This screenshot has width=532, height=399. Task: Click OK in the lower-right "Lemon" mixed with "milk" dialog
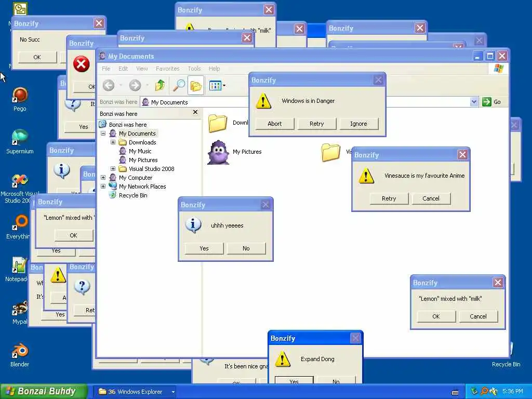click(x=436, y=316)
